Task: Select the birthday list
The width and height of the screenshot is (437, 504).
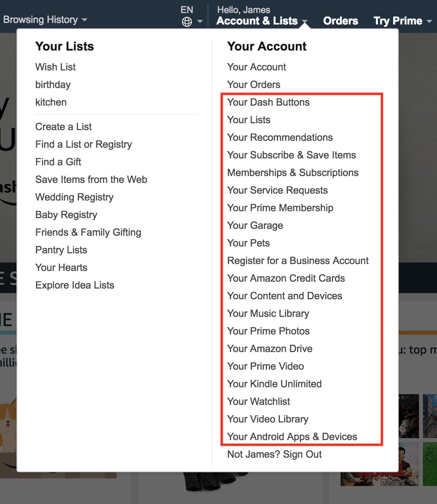Action: 53,85
